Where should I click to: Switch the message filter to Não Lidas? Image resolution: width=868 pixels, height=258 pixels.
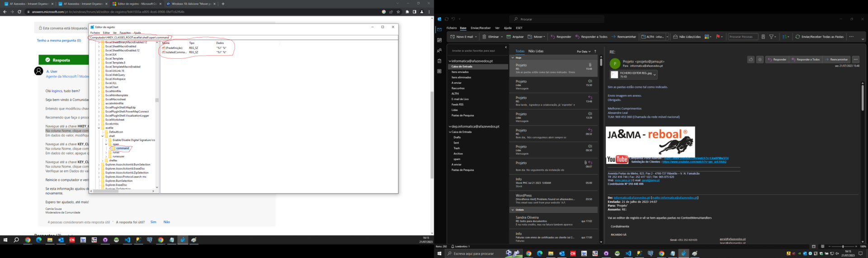click(x=536, y=51)
